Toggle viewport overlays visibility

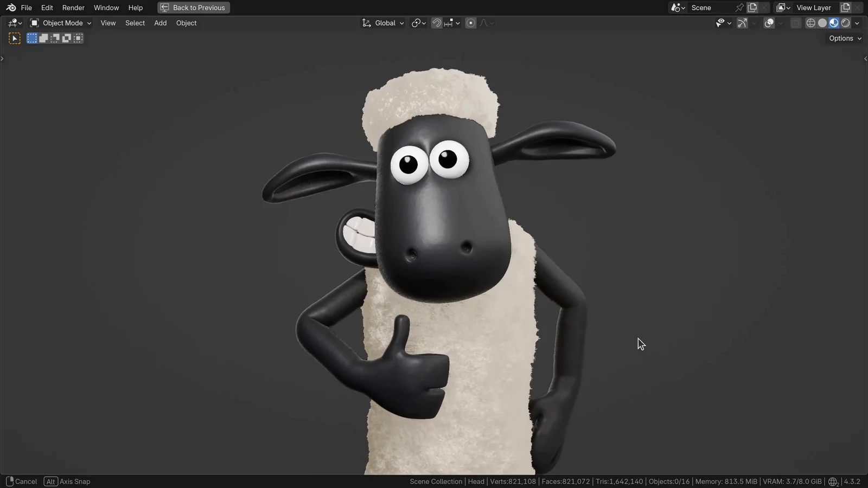769,23
